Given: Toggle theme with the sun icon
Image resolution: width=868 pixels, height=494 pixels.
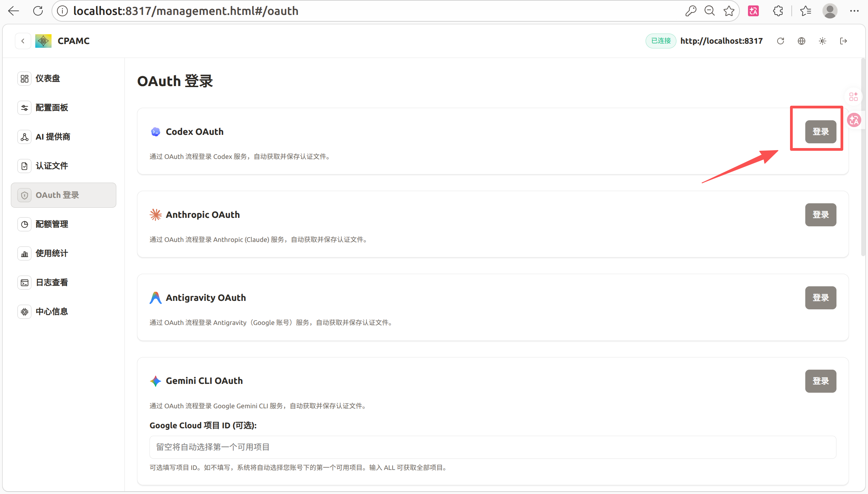Looking at the screenshot, I should click(x=823, y=41).
